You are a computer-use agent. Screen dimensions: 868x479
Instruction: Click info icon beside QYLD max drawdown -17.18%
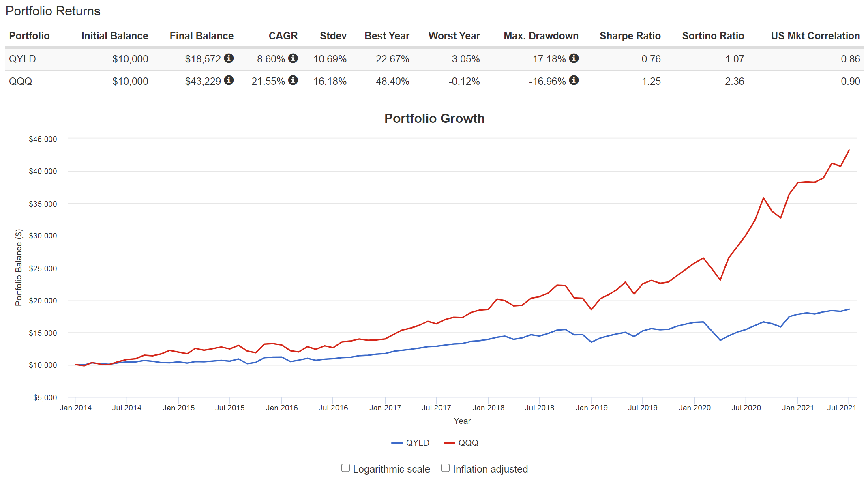pos(574,58)
